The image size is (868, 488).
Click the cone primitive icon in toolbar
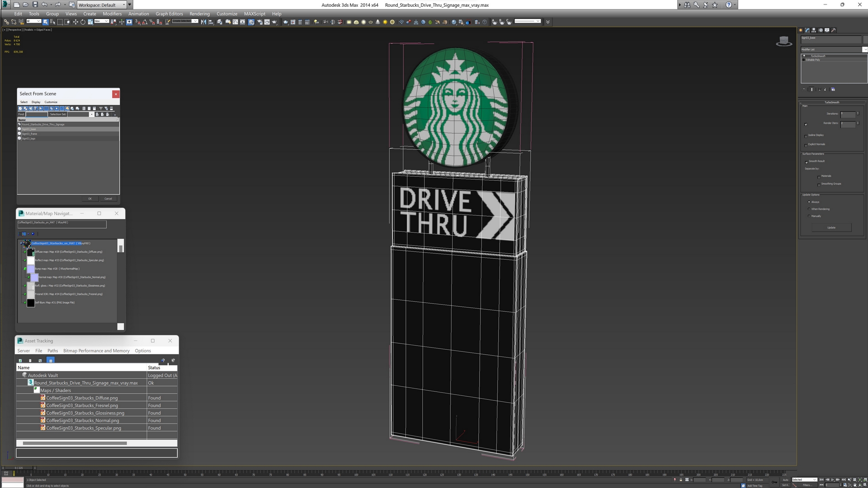(x=378, y=22)
